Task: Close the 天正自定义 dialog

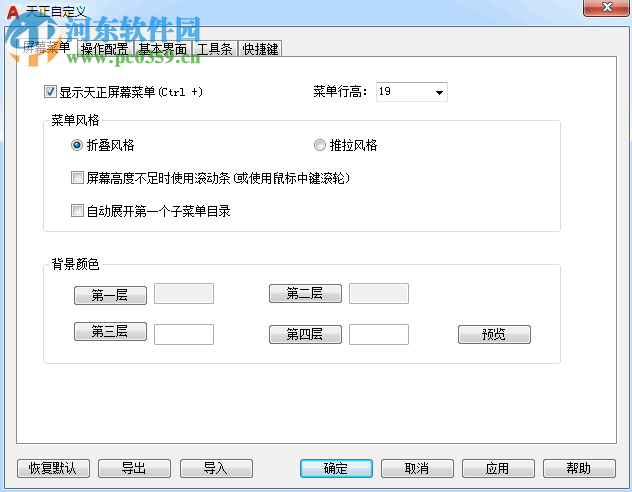Action: (x=607, y=7)
